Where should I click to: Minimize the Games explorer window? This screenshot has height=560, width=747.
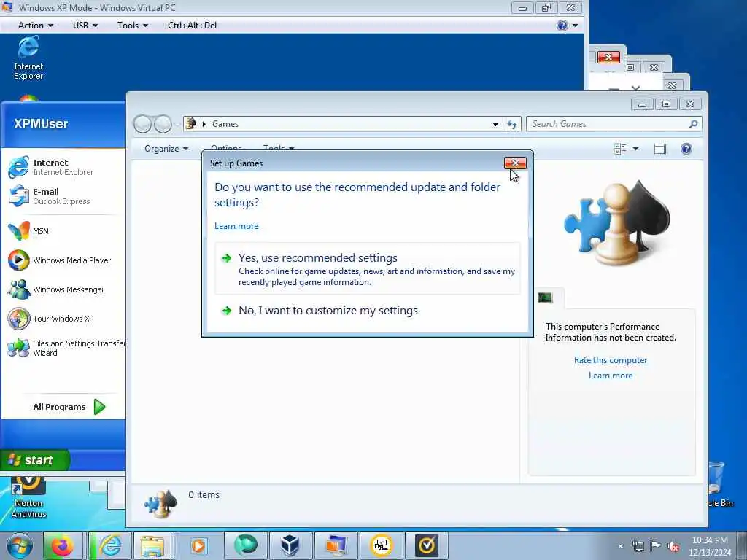click(642, 104)
